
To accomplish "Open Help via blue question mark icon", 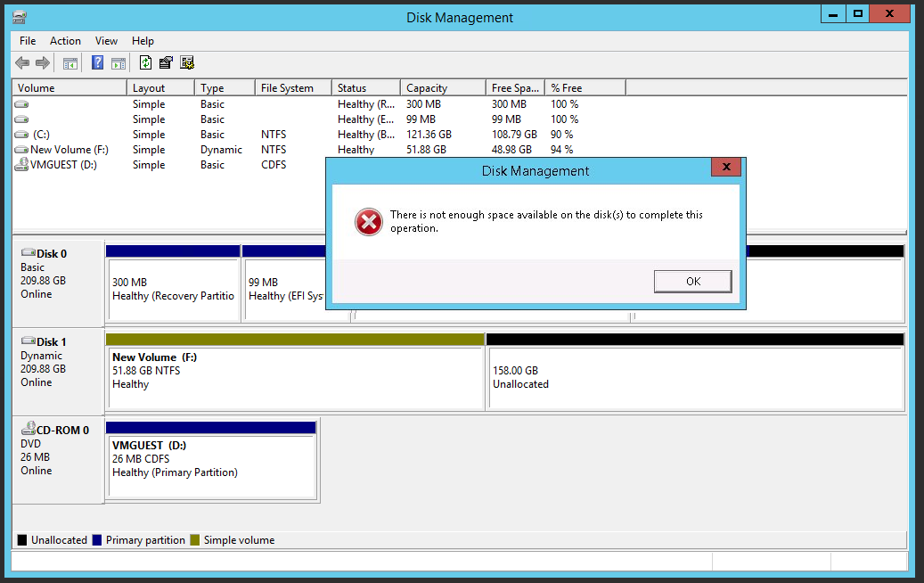I will [x=98, y=62].
